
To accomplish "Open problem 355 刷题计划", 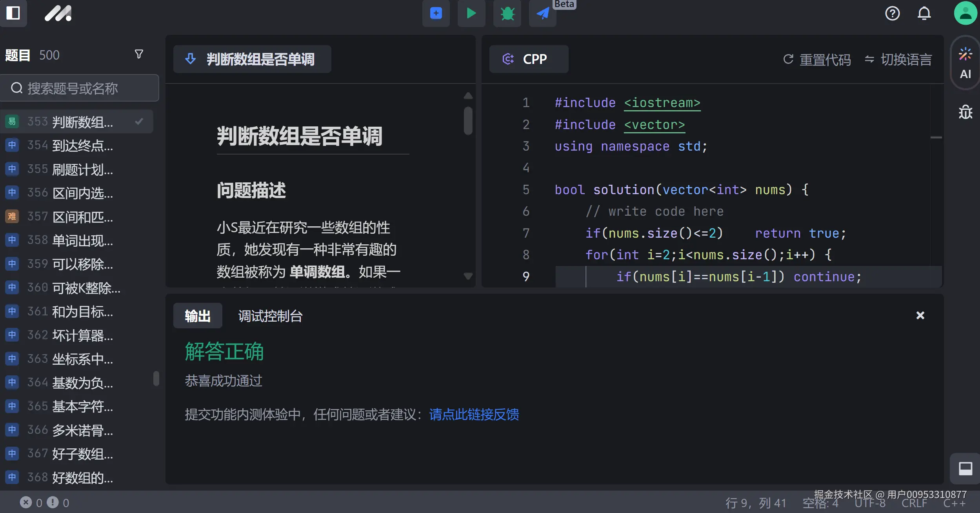I will coord(77,169).
